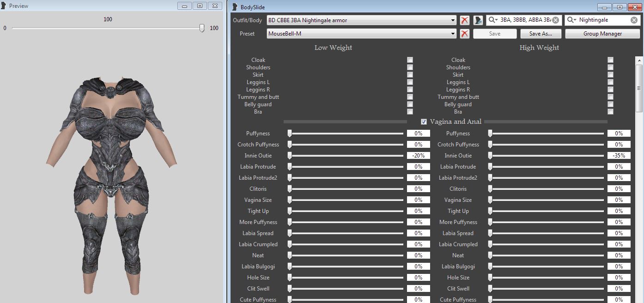
Task: Click the Low Weight Labia Bulgogi label
Action: [258, 267]
